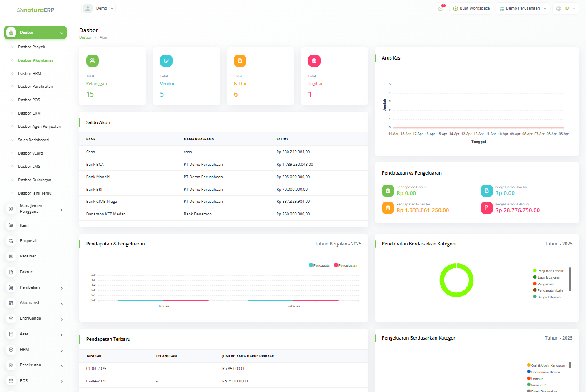Open Dasbor HRM from sidebar
586x392 pixels.
point(30,74)
